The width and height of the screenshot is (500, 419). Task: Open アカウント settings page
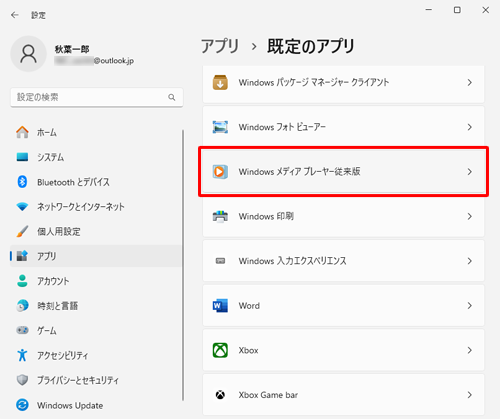coord(96,281)
